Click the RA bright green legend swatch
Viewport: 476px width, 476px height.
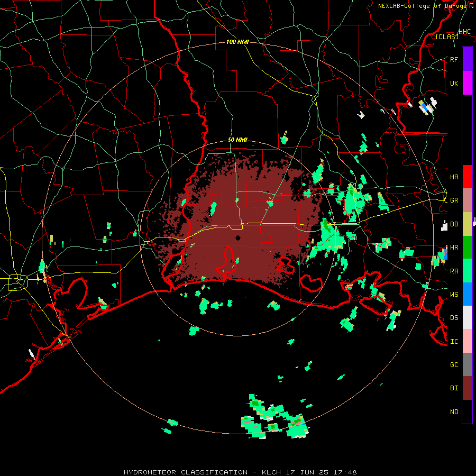[467, 271]
